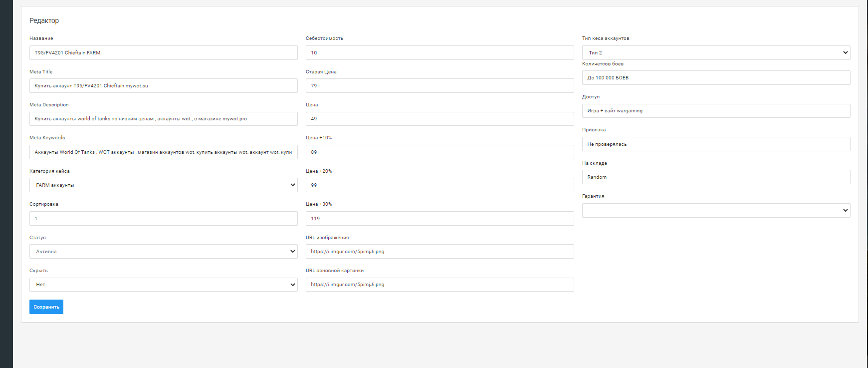Focus the URL изображения field
The width and height of the screenshot is (868, 368).
(x=439, y=251)
